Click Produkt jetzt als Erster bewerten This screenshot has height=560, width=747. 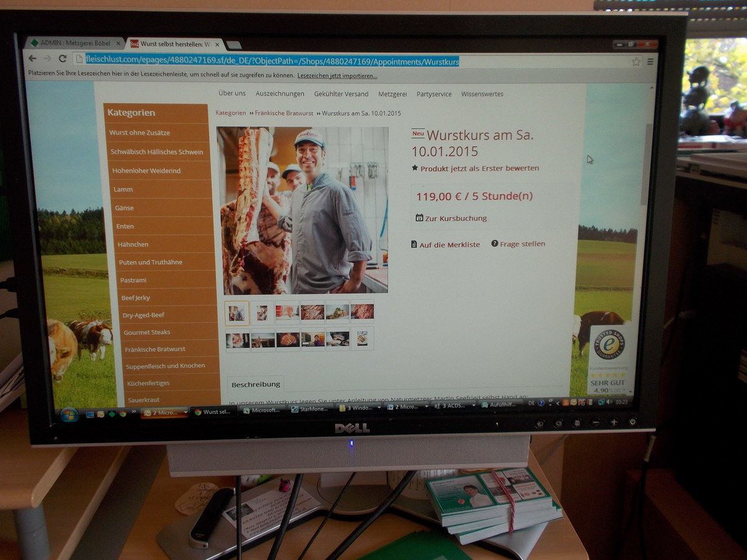pos(479,168)
